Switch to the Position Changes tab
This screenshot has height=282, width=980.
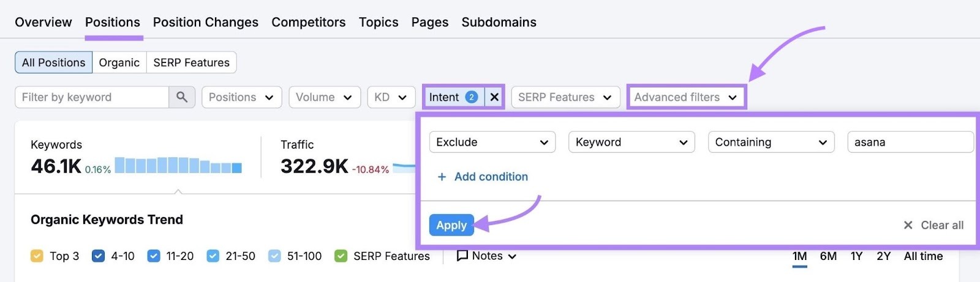[205, 22]
